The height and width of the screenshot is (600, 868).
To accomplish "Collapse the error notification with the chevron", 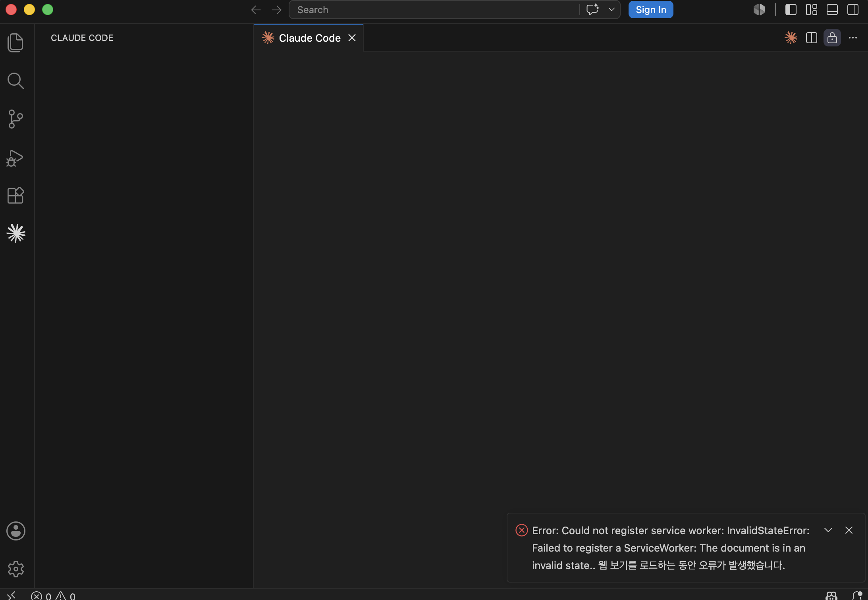I will click(828, 530).
